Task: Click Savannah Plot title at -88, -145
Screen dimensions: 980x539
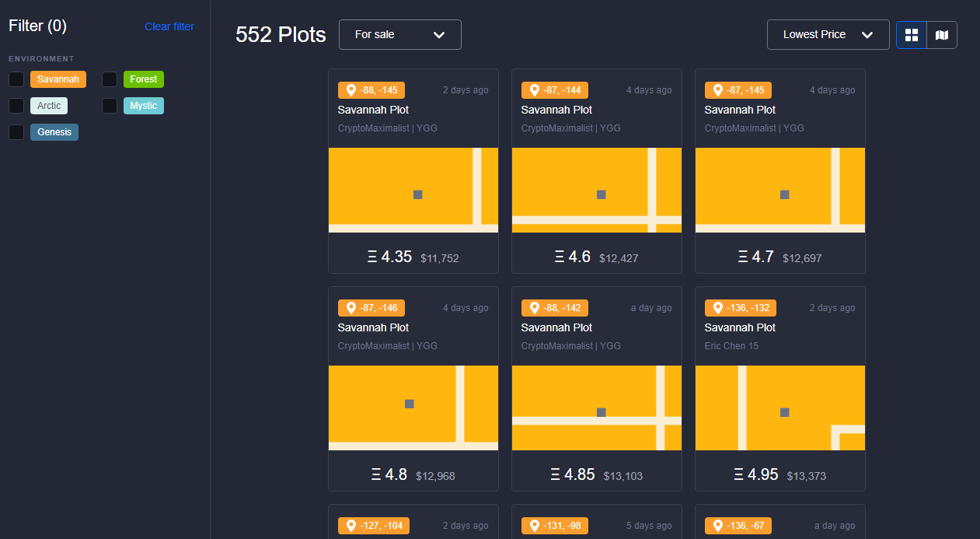Action: [373, 110]
